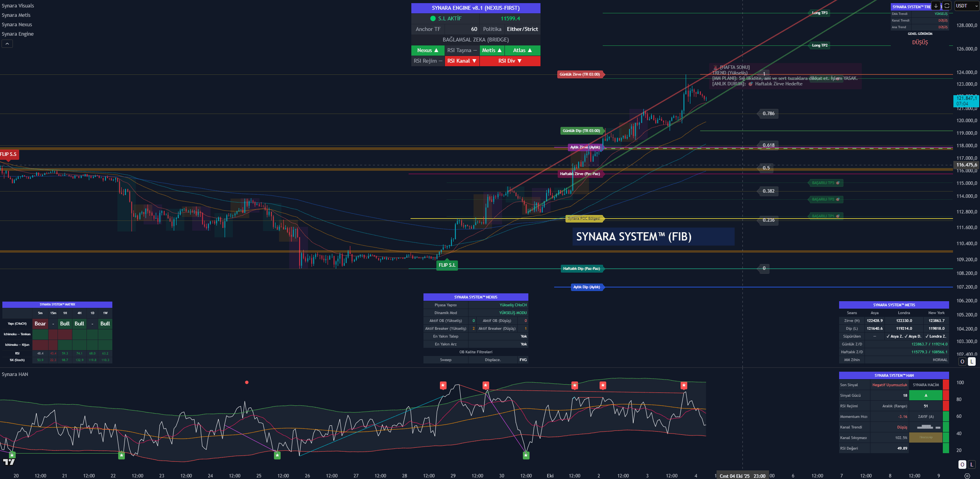The image size is (980, 479).
Task: Click the scroll-down arrow icon near USDT
Action: pos(935,6)
